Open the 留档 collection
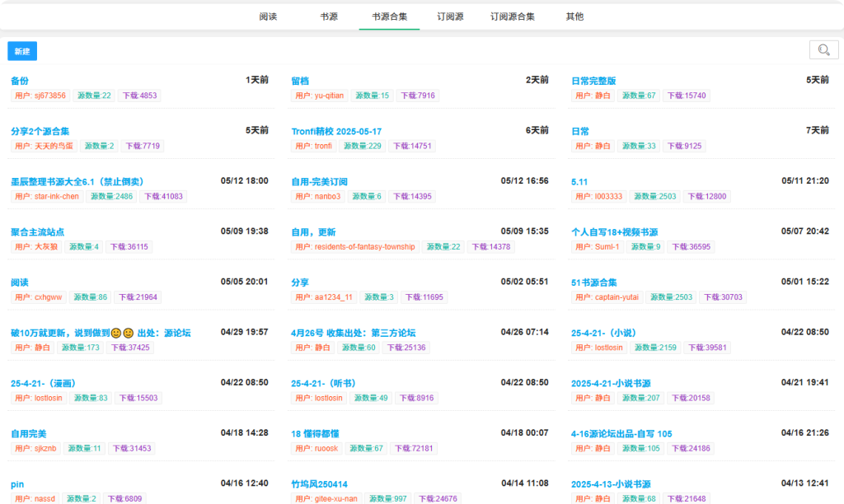Screen dimensions: 844x504 point(300,81)
